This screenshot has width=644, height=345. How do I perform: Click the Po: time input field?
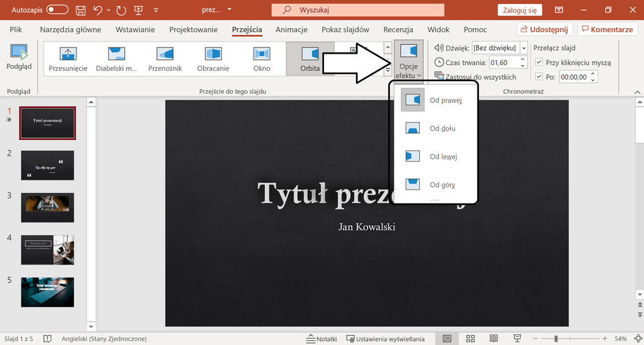click(x=574, y=77)
